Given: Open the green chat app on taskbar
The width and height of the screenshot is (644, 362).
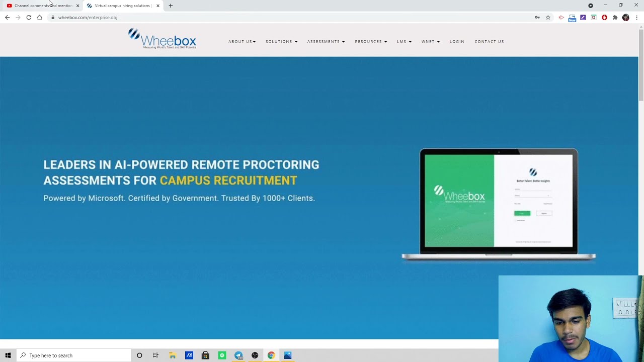Looking at the screenshot, I should (x=222, y=355).
